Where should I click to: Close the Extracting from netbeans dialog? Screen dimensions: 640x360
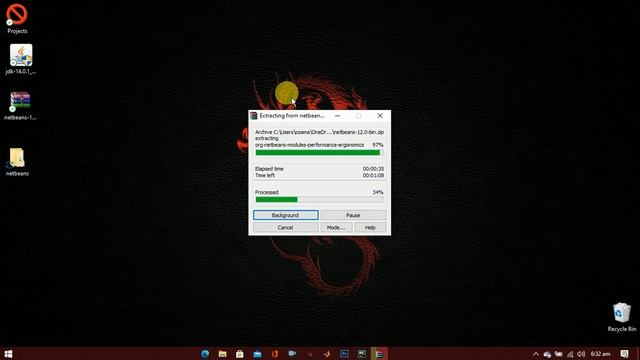(380, 116)
